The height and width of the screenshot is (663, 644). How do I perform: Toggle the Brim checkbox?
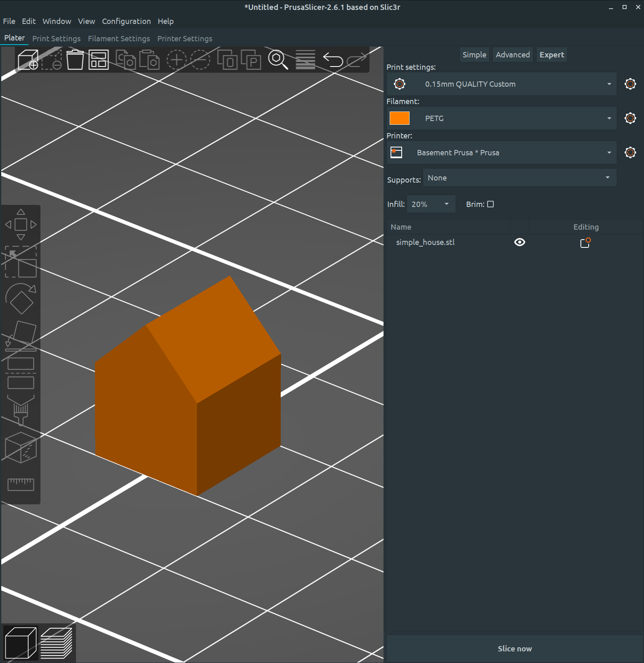(x=490, y=204)
